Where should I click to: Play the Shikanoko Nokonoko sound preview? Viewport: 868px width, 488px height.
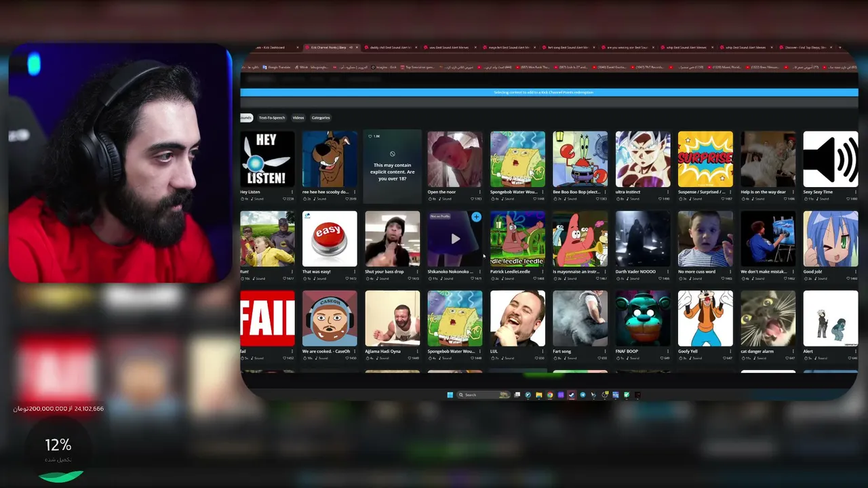coord(455,239)
